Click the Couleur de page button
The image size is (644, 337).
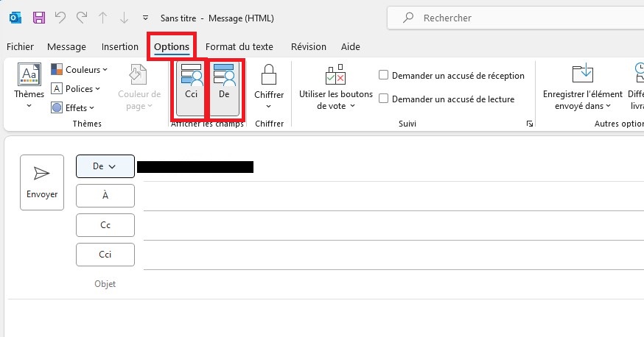(139, 87)
